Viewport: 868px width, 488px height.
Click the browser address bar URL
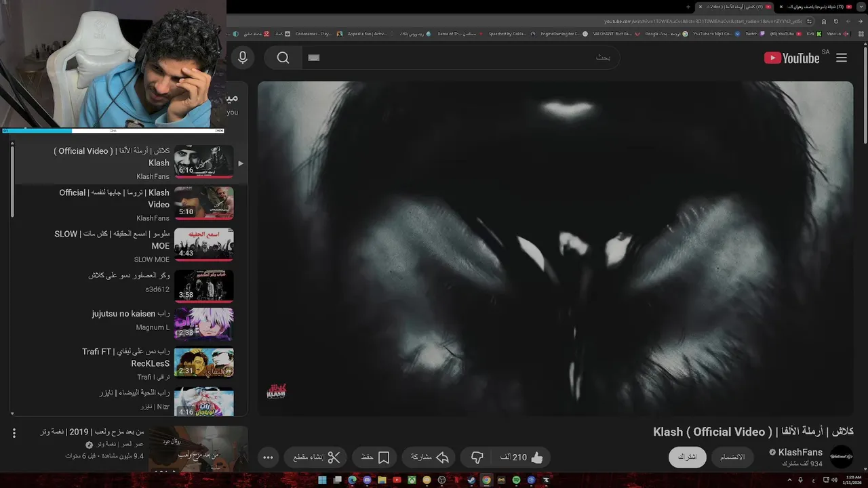pyautogui.click(x=703, y=22)
